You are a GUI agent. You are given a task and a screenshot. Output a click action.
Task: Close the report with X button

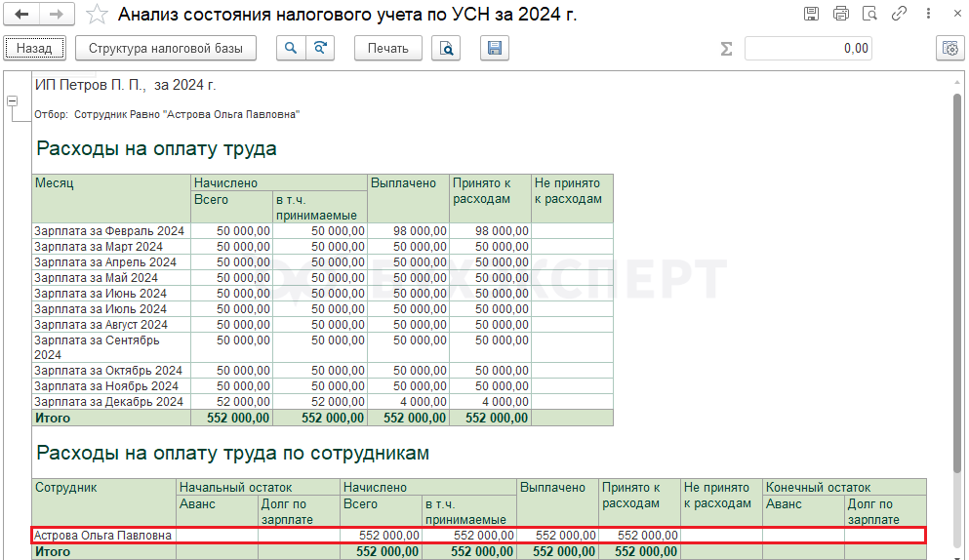click(x=957, y=14)
